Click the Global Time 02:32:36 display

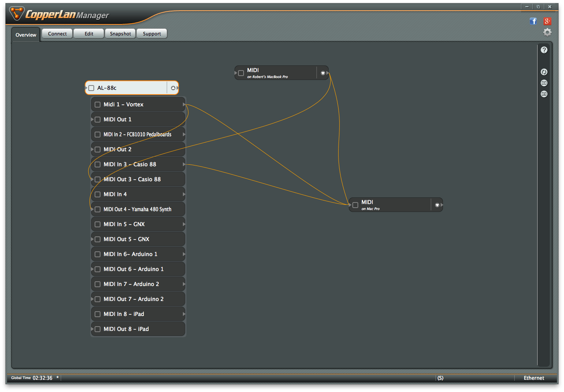(32, 378)
